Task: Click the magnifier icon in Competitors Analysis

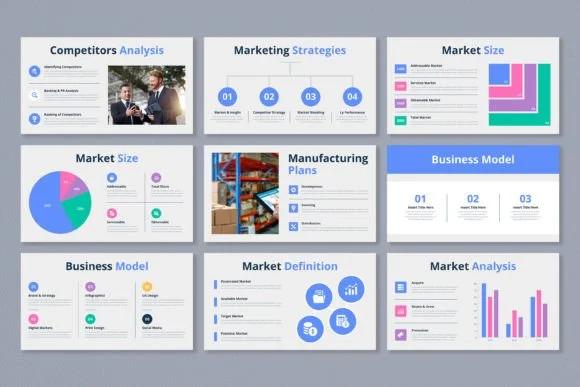Action: point(34,95)
